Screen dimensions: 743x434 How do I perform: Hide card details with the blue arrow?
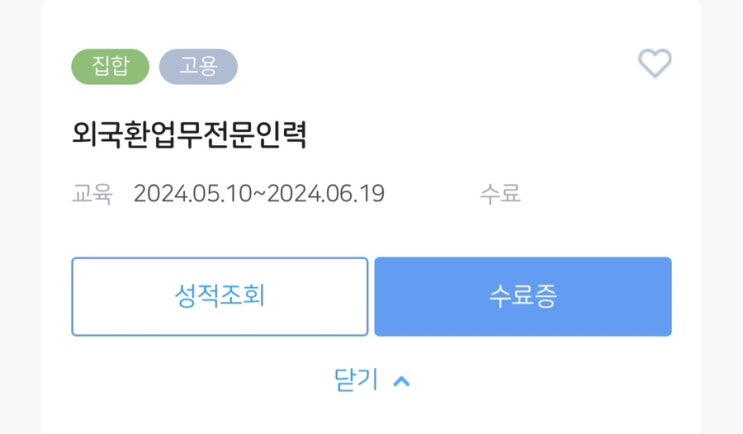[402, 381]
